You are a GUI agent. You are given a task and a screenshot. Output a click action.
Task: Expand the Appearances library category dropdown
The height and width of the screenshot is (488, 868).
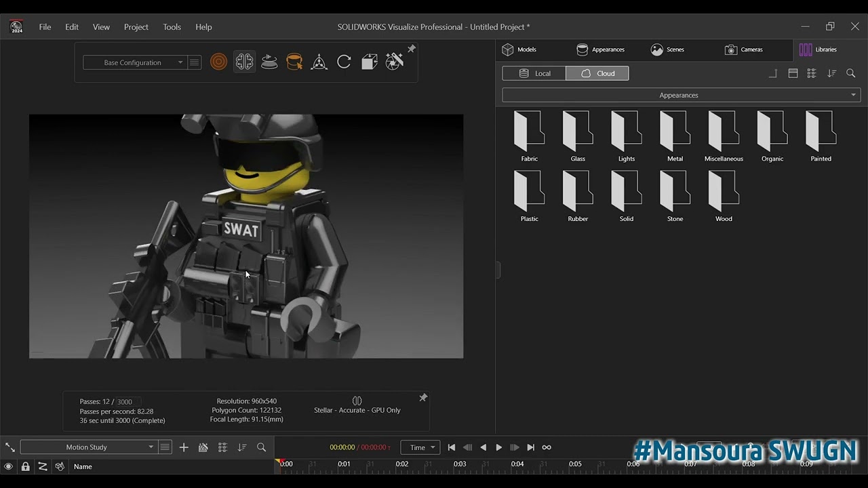[682, 96]
